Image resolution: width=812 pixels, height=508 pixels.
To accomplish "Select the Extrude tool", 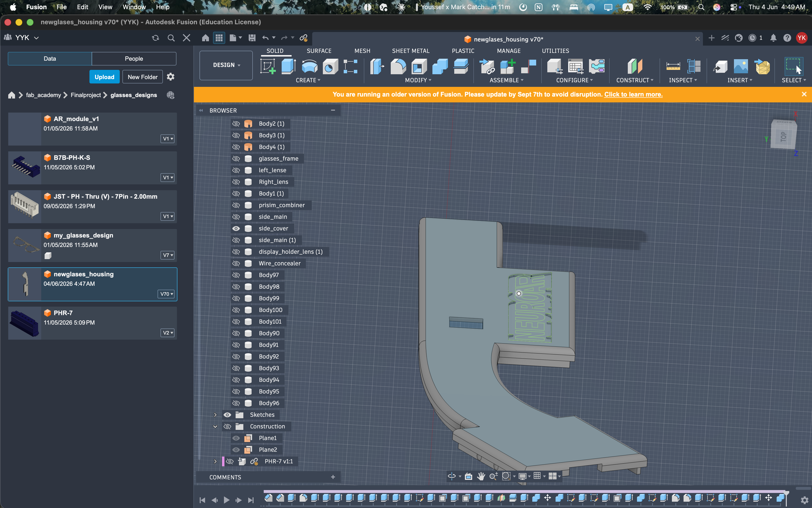I will [x=288, y=66].
